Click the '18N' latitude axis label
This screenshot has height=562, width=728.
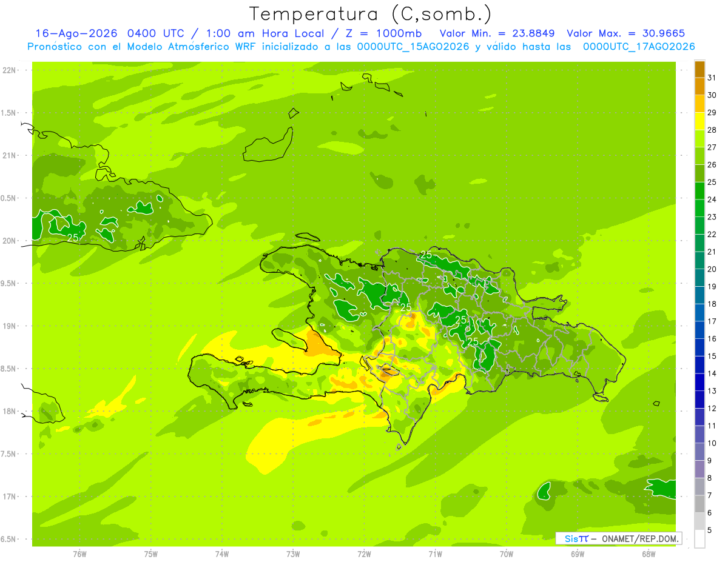pyautogui.click(x=9, y=412)
